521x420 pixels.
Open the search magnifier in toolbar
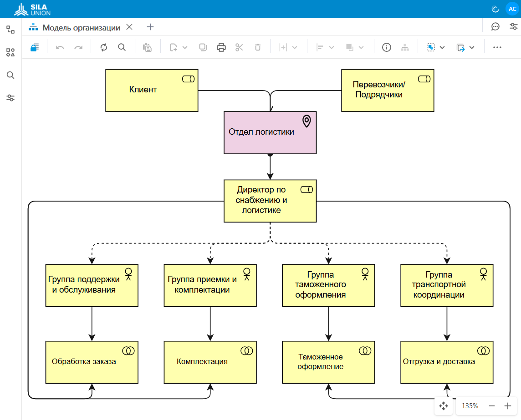[122, 47]
